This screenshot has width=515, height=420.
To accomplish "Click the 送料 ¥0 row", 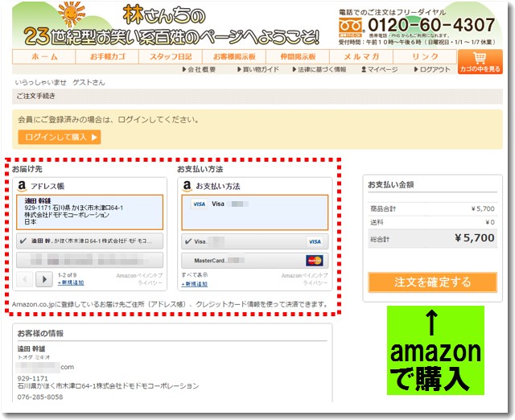I will click(x=432, y=222).
